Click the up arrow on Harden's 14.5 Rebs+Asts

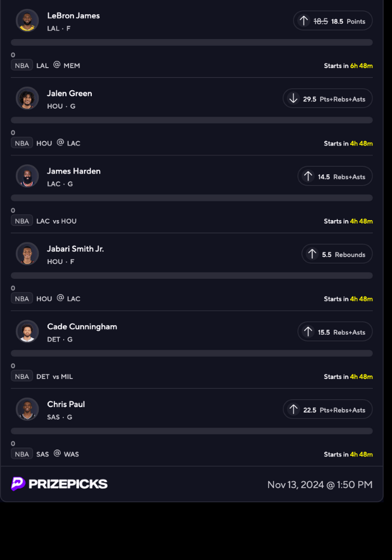(308, 176)
